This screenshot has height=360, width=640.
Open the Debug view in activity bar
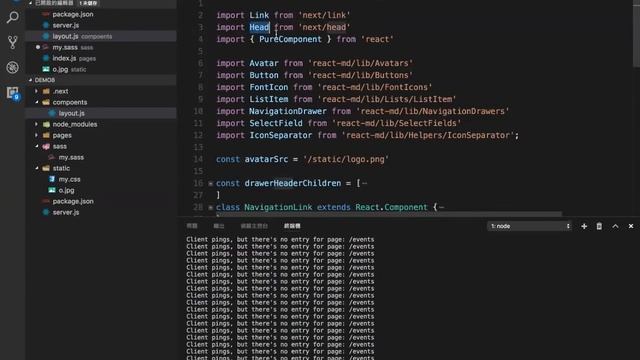(x=13, y=67)
